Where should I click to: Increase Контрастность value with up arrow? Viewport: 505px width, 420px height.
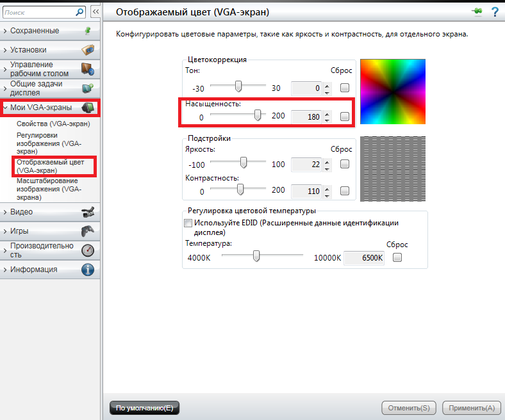[x=327, y=189]
